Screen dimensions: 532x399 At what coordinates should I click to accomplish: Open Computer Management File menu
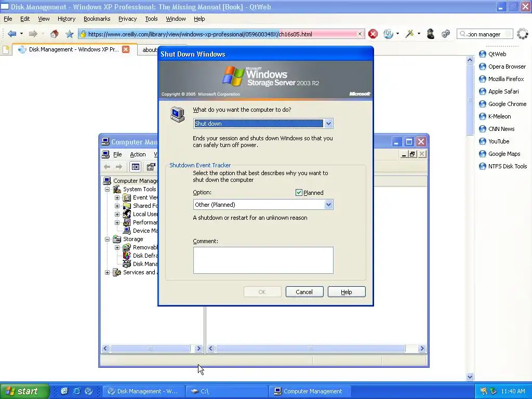tap(117, 154)
